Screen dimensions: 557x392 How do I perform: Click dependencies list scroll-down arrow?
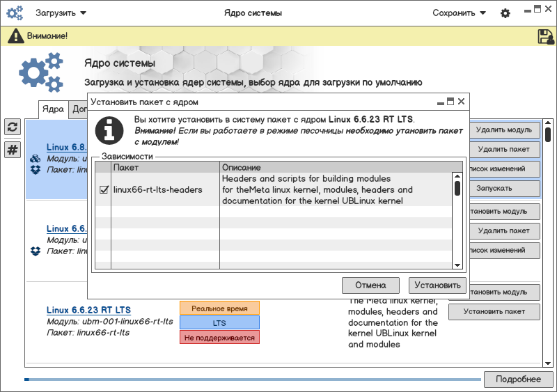(457, 265)
